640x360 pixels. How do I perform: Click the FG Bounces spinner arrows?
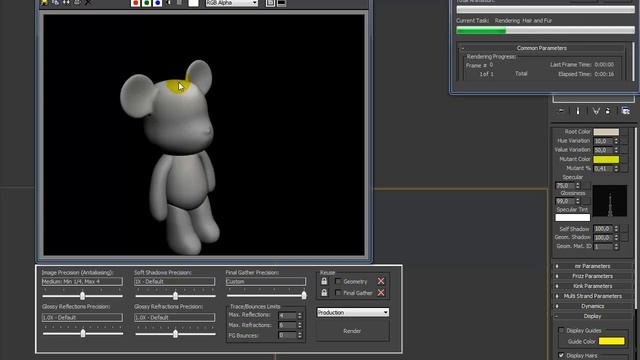(300, 335)
